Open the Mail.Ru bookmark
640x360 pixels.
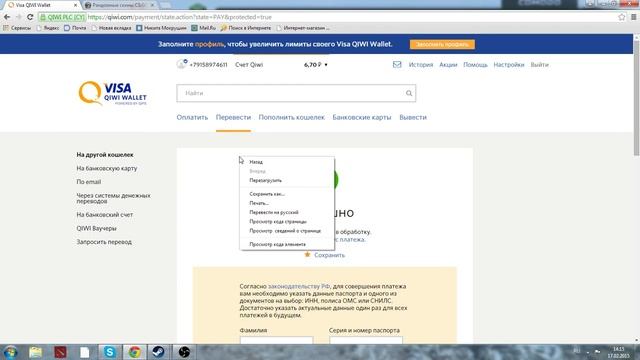click(x=203, y=28)
